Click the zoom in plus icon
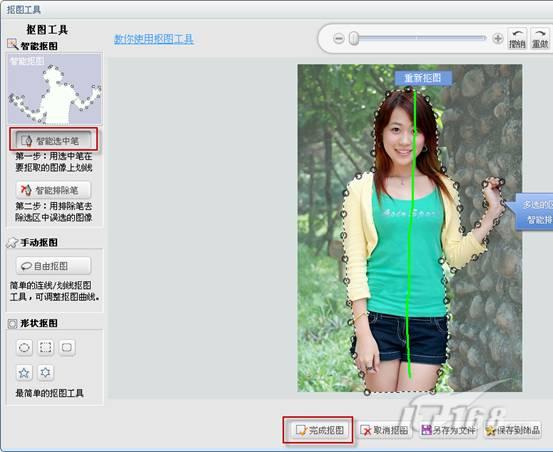Image resolution: width=553 pixels, height=452 pixels. (498, 38)
